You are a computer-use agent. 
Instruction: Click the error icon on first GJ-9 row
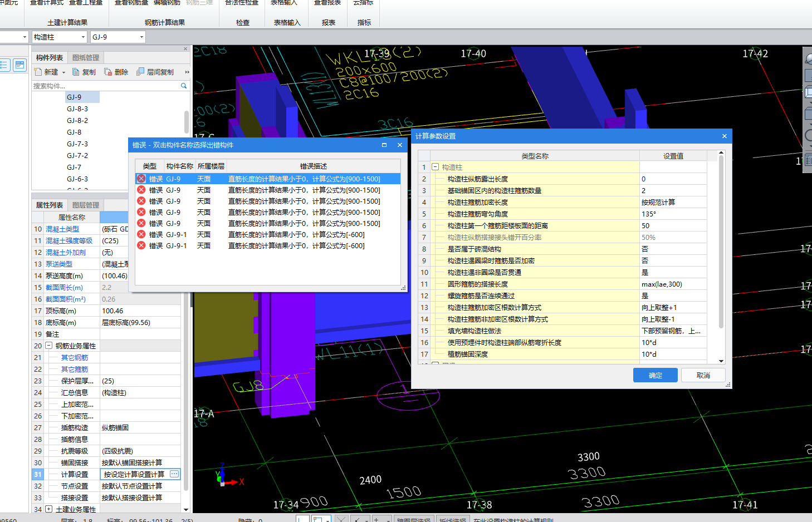141,179
